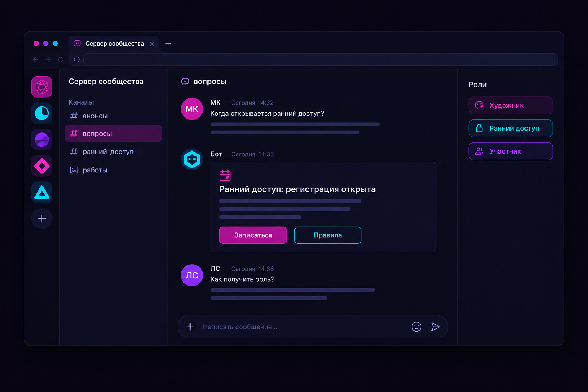Click the вопросы channel header title
The image size is (588, 392).
point(210,82)
